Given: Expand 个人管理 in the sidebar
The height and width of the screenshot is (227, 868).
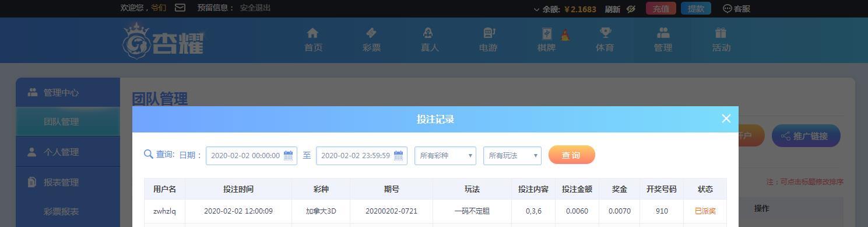Looking at the screenshot, I should pos(68,152).
